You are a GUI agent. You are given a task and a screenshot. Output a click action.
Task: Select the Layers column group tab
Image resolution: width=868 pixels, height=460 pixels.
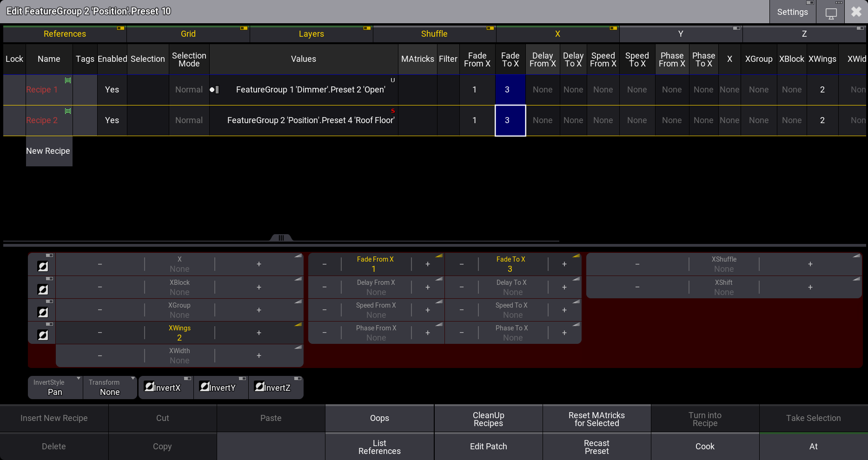coord(311,33)
